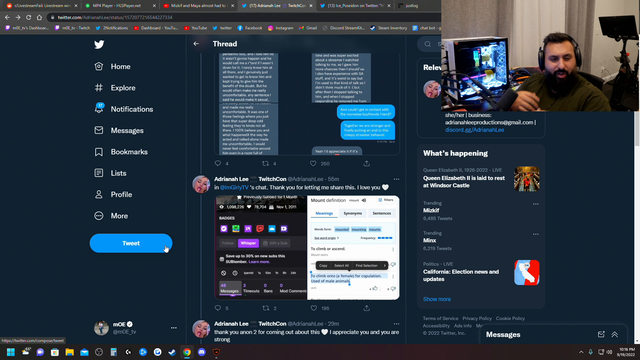Image resolution: width=640 pixels, height=360 pixels.
Task: Open Adrianah Lee avatar on 29m tweet
Action: (x=201, y=329)
